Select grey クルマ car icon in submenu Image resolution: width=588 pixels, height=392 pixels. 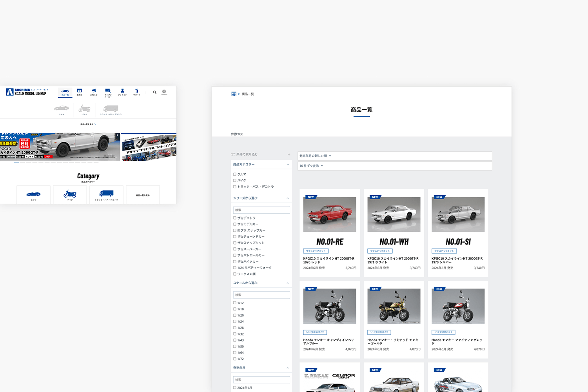pos(62,108)
